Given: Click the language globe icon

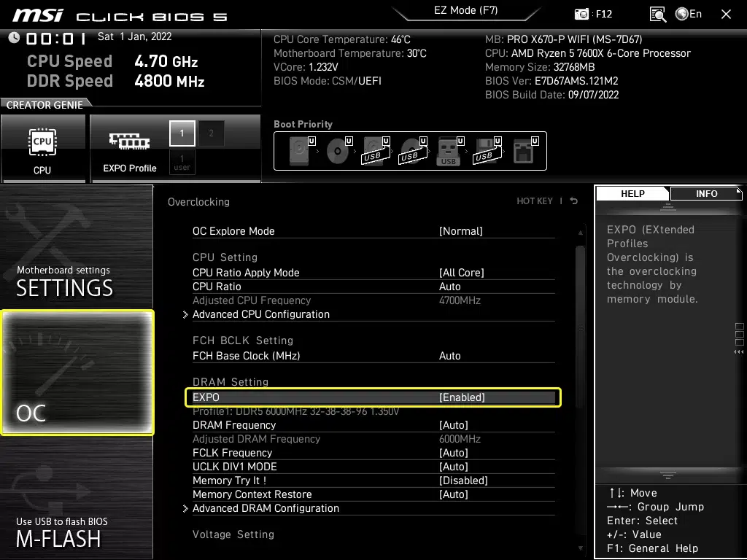Looking at the screenshot, I should 682,14.
